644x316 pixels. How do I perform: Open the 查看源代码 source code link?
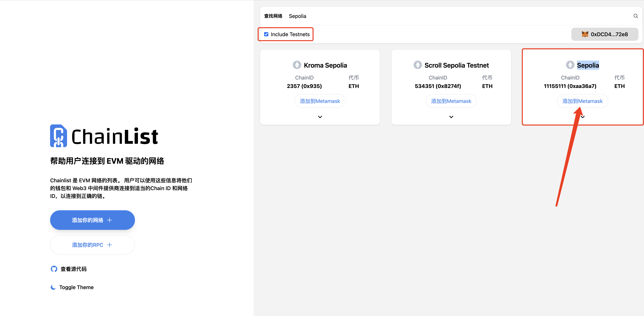pos(73,269)
